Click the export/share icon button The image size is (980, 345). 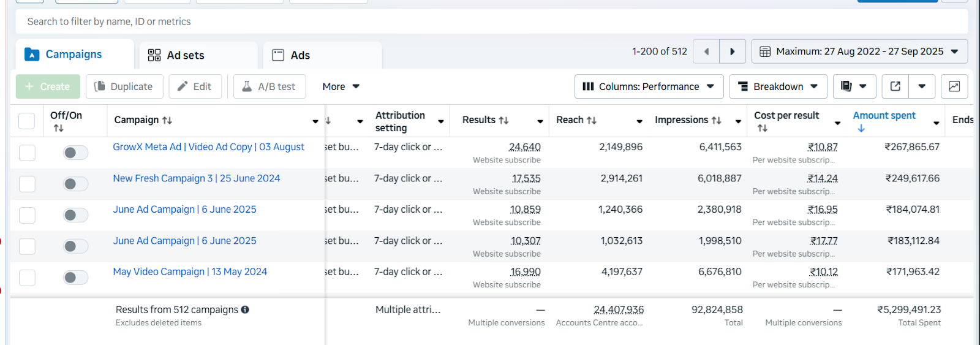(x=895, y=86)
